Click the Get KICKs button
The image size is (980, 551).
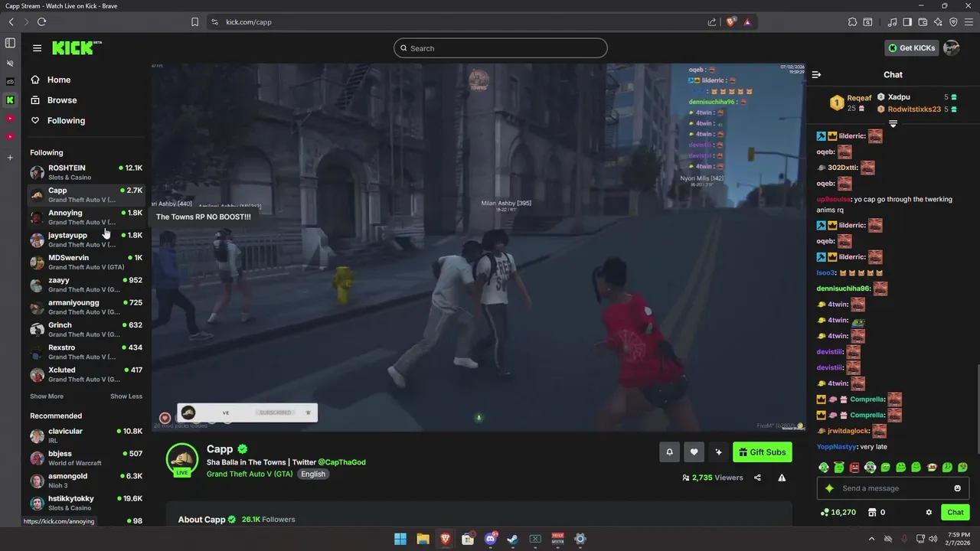point(911,48)
